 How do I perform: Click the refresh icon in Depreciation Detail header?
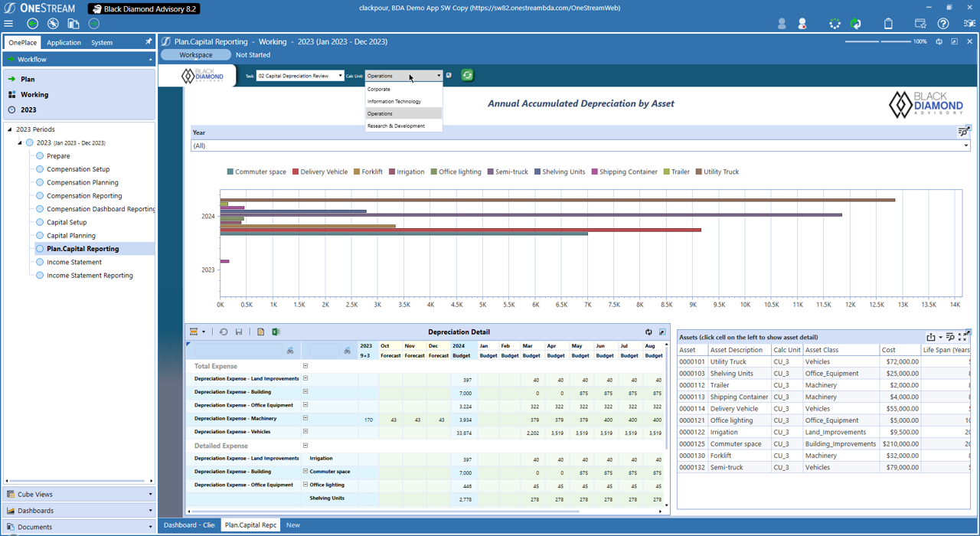click(x=648, y=332)
